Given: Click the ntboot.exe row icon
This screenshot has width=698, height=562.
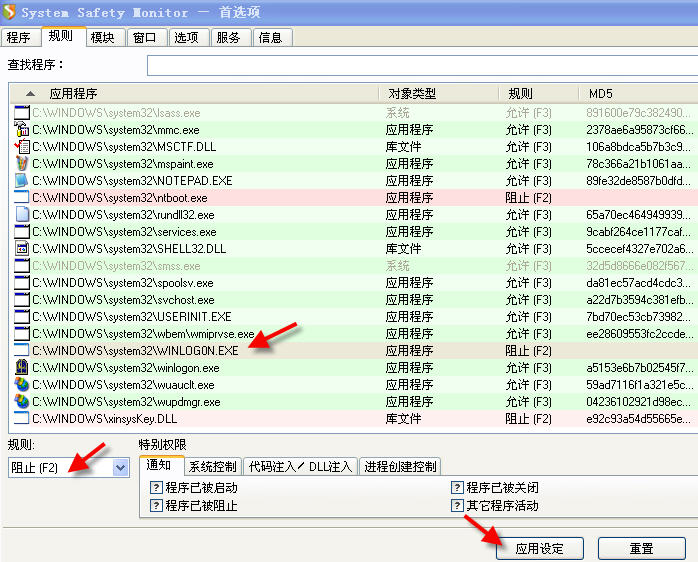Looking at the screenshot, I should [x=21, y=197].
